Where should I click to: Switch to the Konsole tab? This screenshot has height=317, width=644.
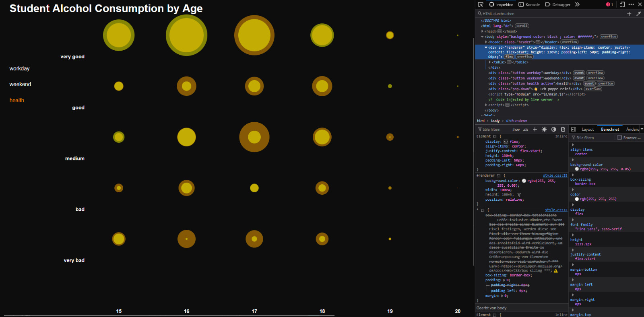click(x=529, y=4)
